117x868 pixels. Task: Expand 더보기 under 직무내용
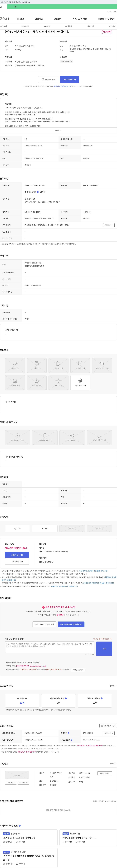click(58, 130)
